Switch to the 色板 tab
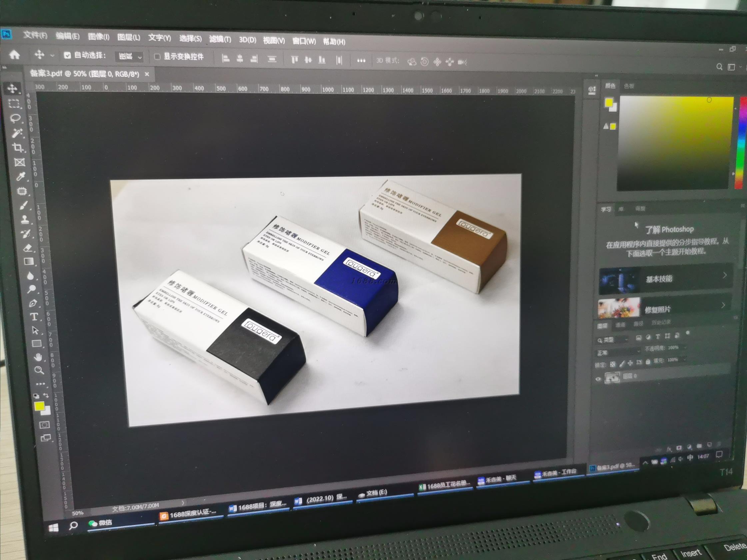The width and height of the screenshot is (747, 560). tap(629, 86)
